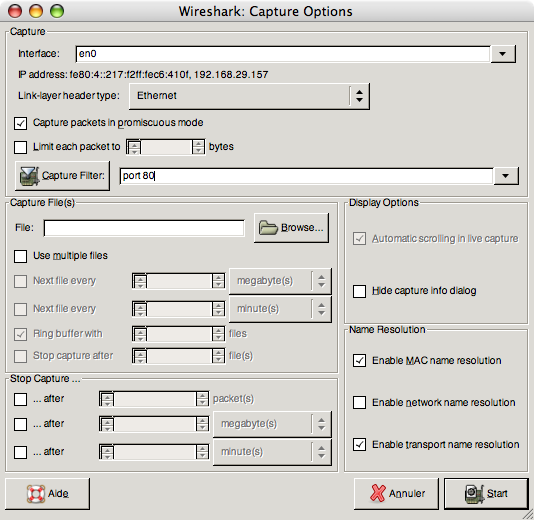Screen dimensions: 534x520
Task: Click the capture filter field containing port 80
Action: coord(306,176)
